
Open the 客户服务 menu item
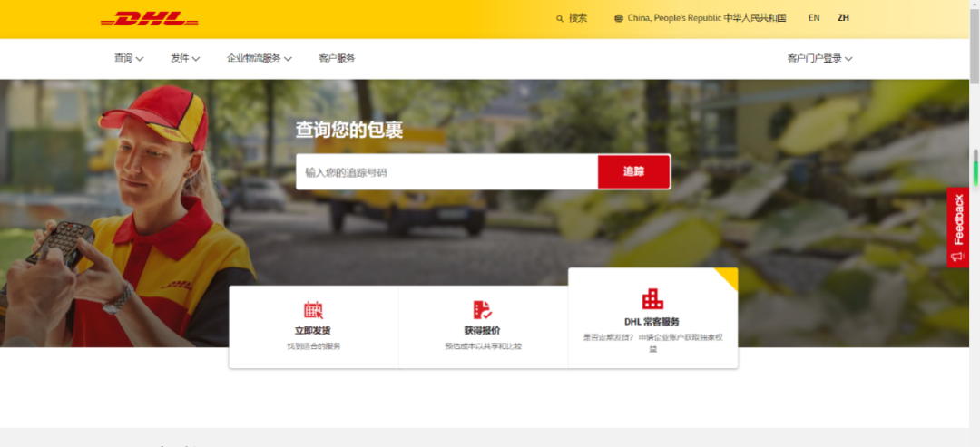coord(337,58)
